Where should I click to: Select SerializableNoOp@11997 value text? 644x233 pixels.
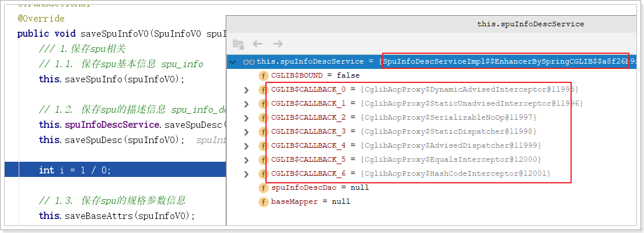tap(449, 118)
